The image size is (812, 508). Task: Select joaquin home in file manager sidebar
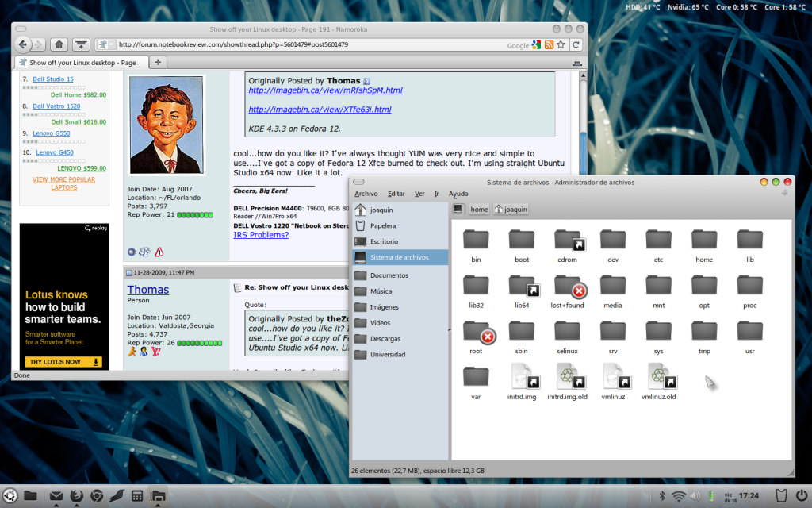[x=400, y=210]
